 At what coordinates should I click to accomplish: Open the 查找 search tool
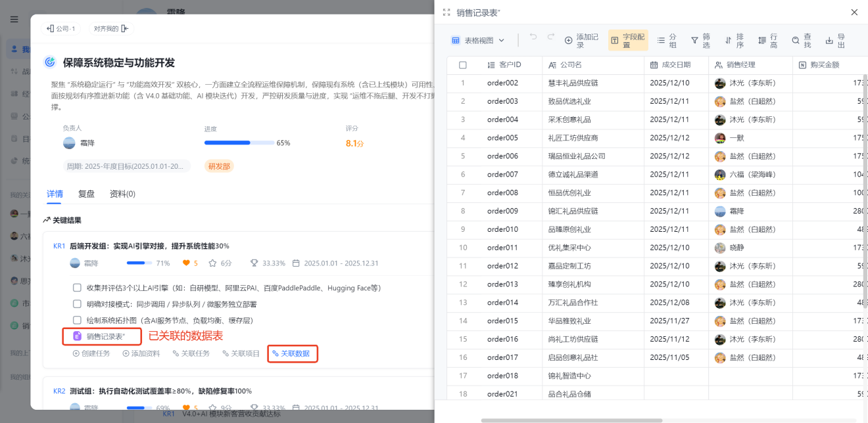point(801,40)
